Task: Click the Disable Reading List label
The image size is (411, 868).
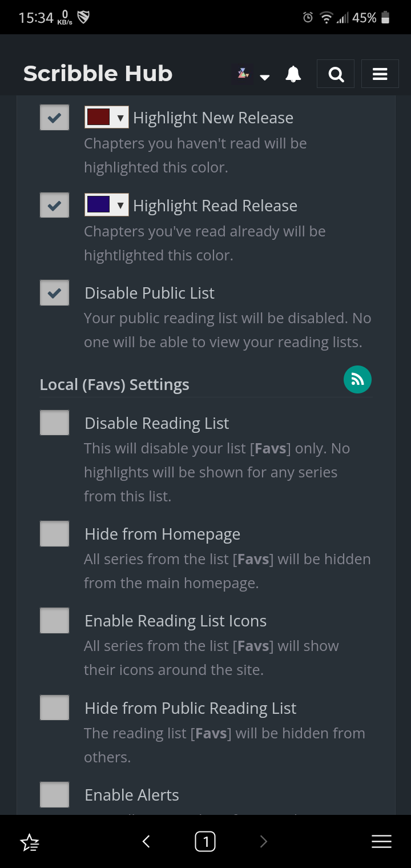Action: [x=156, y=423]
